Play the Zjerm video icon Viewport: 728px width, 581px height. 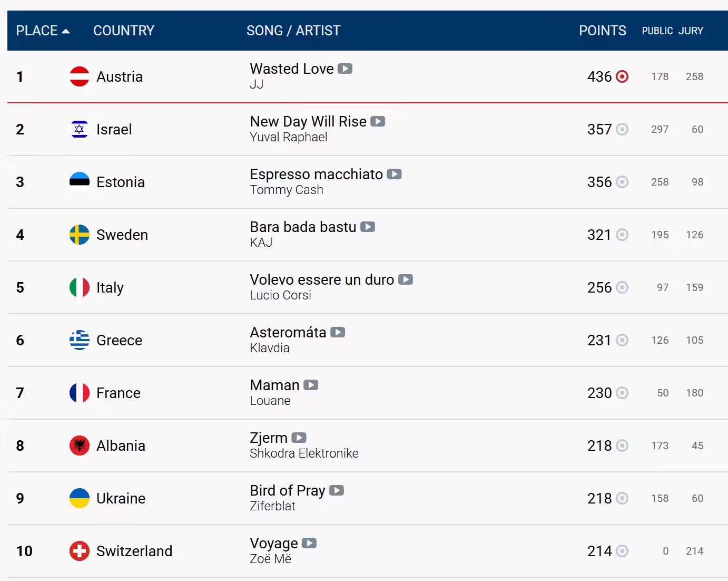tap(299, 438)
